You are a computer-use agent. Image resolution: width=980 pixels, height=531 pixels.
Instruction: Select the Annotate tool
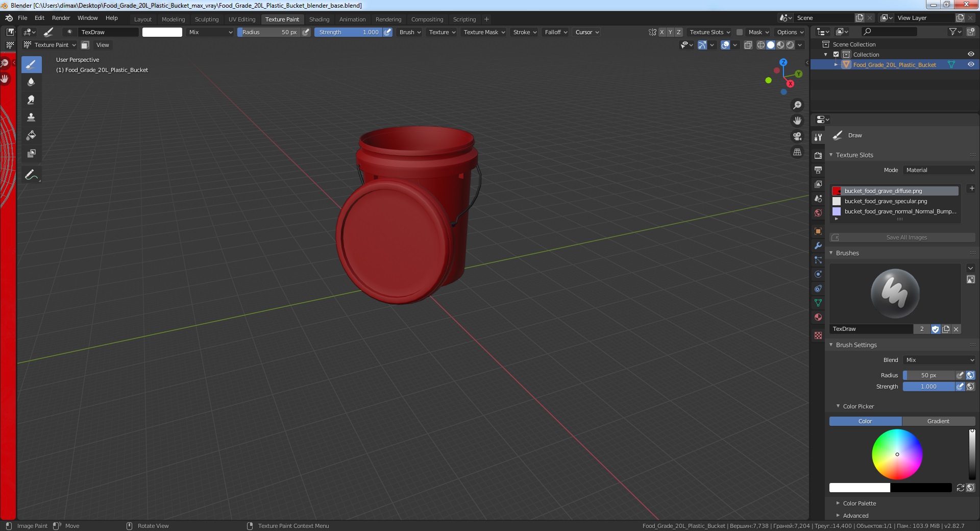point(31,175)
